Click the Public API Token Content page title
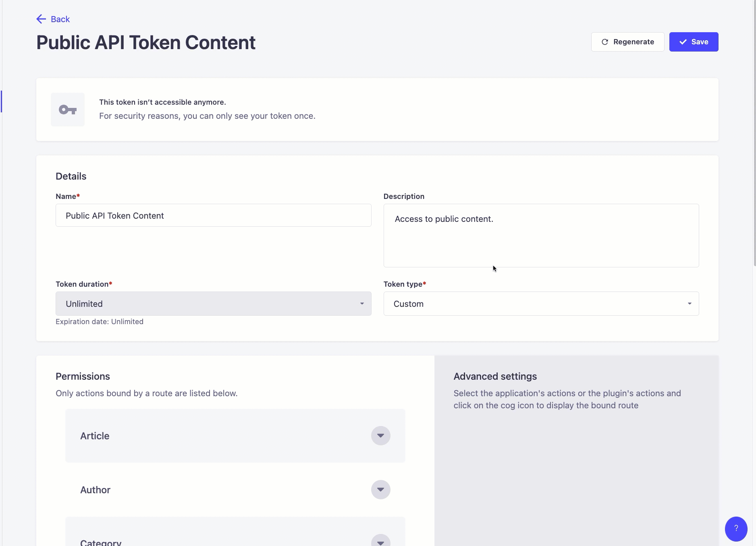Image resolution: width=756 pixels, height=546 pixels. tap(146, 43)
